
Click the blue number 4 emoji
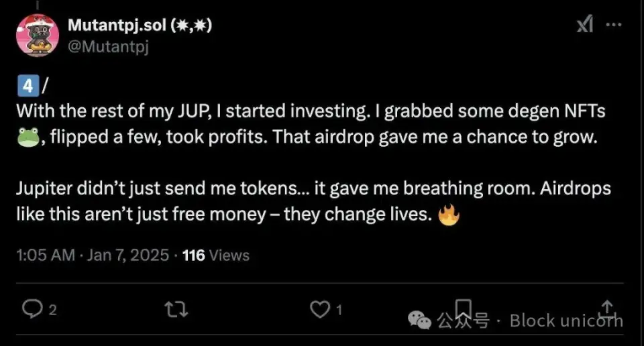(x=26, y=85)
